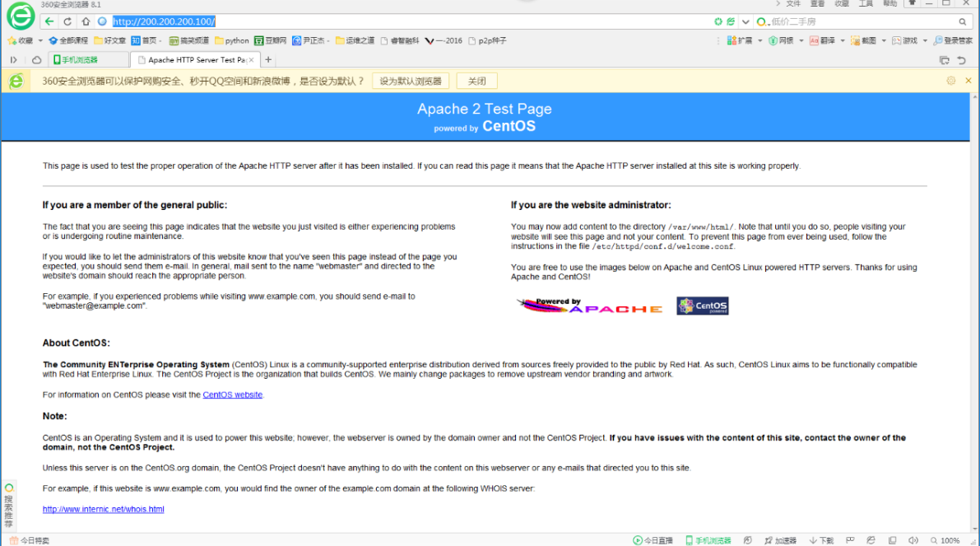980x546 pixels.
Task: Open the home page icon
Action: [x=86, y=21]
